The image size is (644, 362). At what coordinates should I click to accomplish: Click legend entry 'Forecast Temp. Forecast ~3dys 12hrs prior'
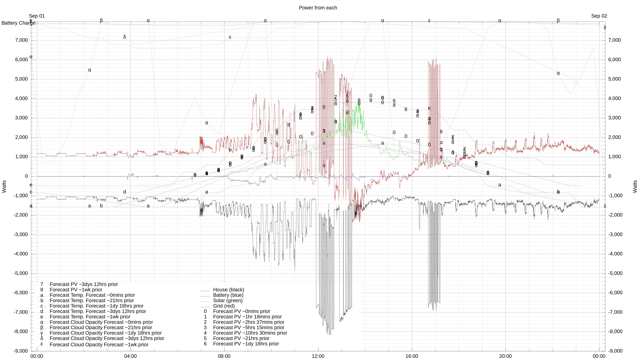coord(98,311)
